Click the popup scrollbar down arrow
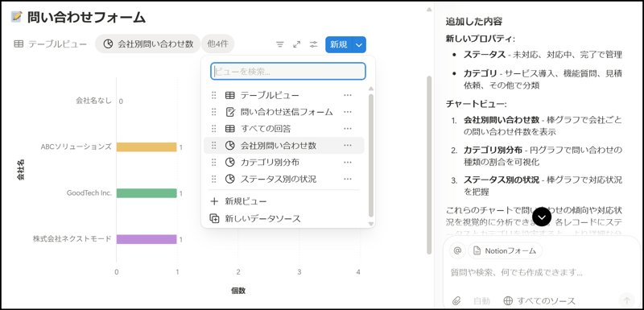 [x=371, y=224]
